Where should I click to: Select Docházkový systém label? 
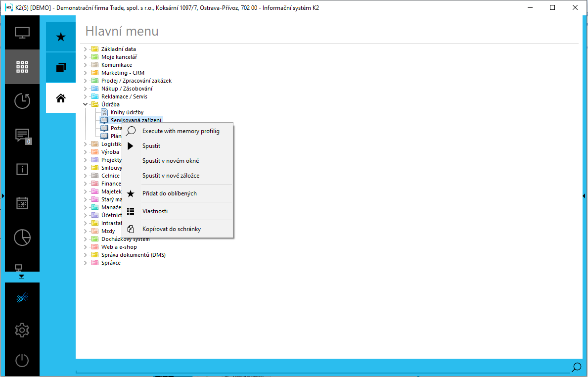125,239
